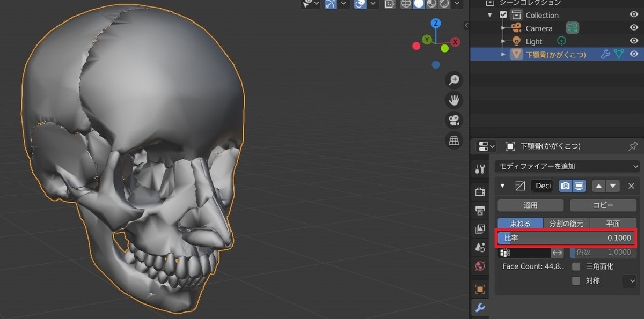Click the green Y axis gizmo handle
The width and height of the screenshot is (644, 319).
pos(427,39)
